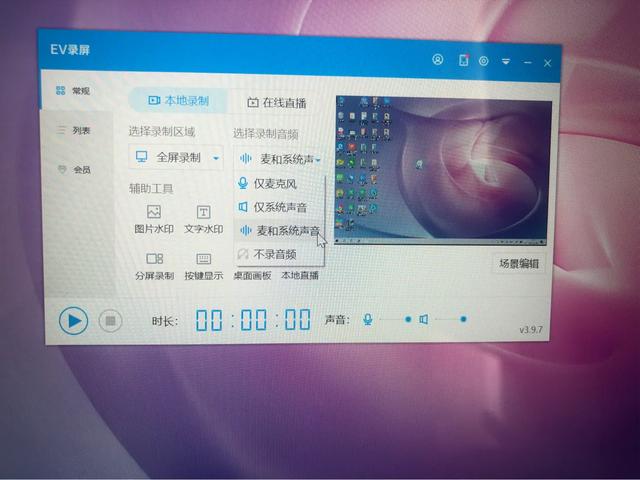This screenshot has height=480, width=640.
Task: Click the user account icon in title bar
Action: coord(438,60)
